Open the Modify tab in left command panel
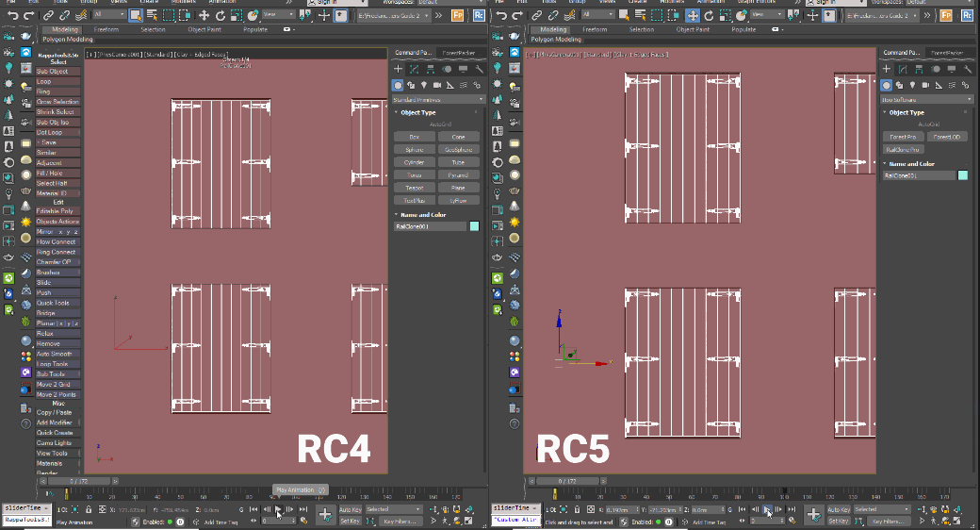Viewport: 980px width, 530px height. pyautogui.click(x=413, y=69)
